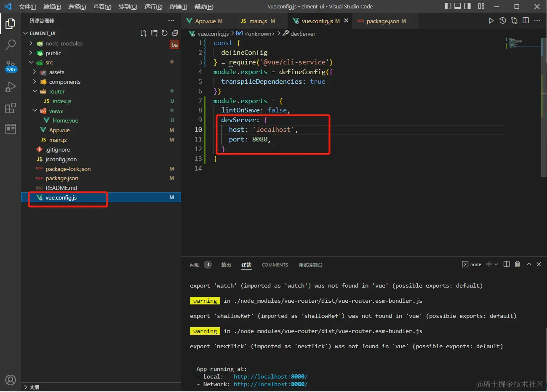This screenshot has width=547, height=392.
Task: Close the terminal panel
Action: pos(539,264)
